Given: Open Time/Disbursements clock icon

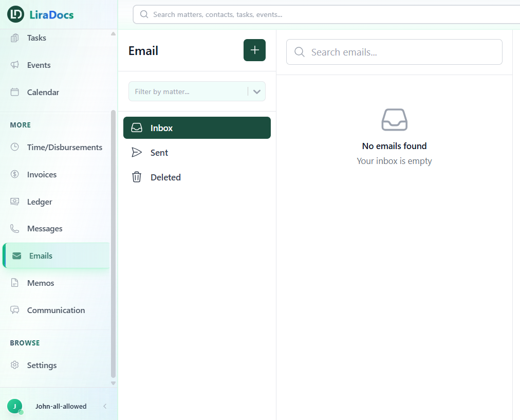Looking at the screenshot, I should (x=15, y=148).
